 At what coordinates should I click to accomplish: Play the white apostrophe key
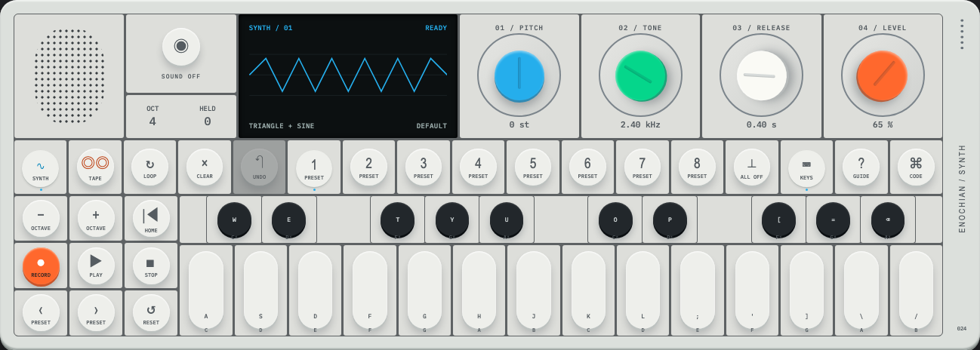[x=752, y=290]
